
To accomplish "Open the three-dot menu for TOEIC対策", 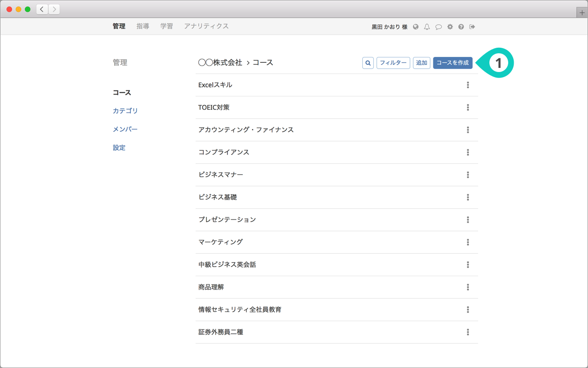I will tap(468, 107).
